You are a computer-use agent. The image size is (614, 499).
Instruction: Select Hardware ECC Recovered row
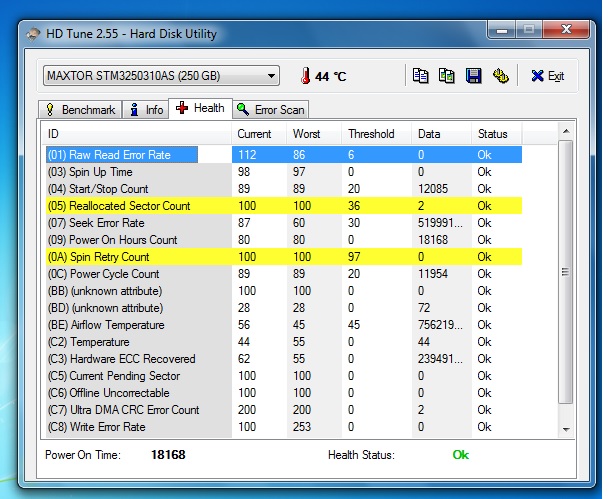point(284,359)
